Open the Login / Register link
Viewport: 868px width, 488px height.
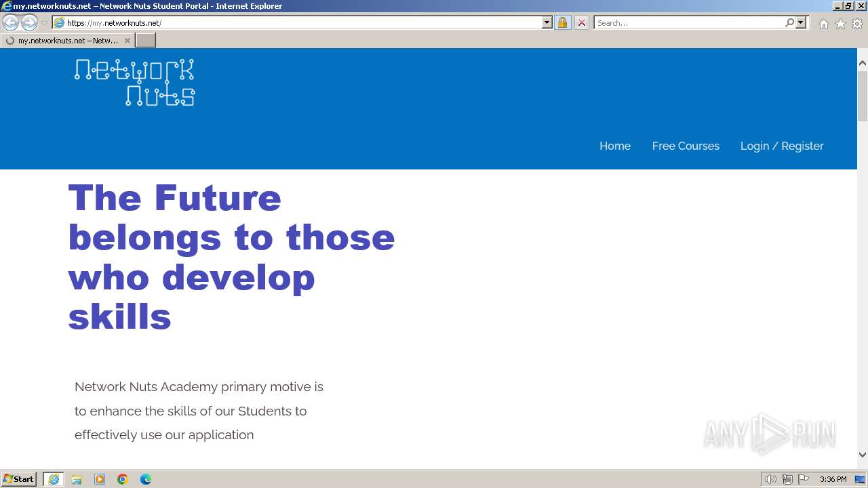click(782, 146)
